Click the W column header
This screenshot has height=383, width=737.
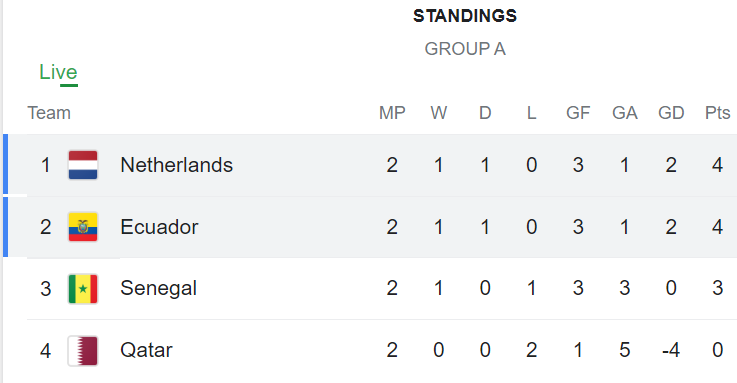coord(439,113)
